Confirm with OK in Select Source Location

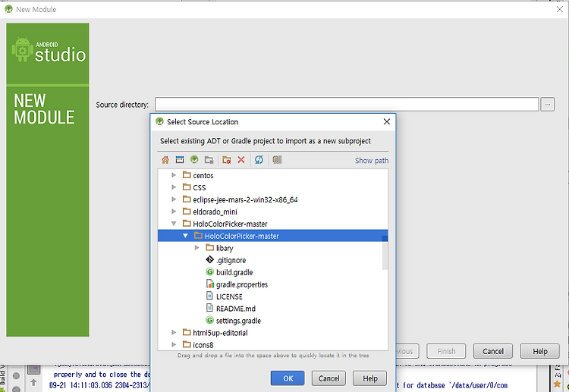[288, 378]
